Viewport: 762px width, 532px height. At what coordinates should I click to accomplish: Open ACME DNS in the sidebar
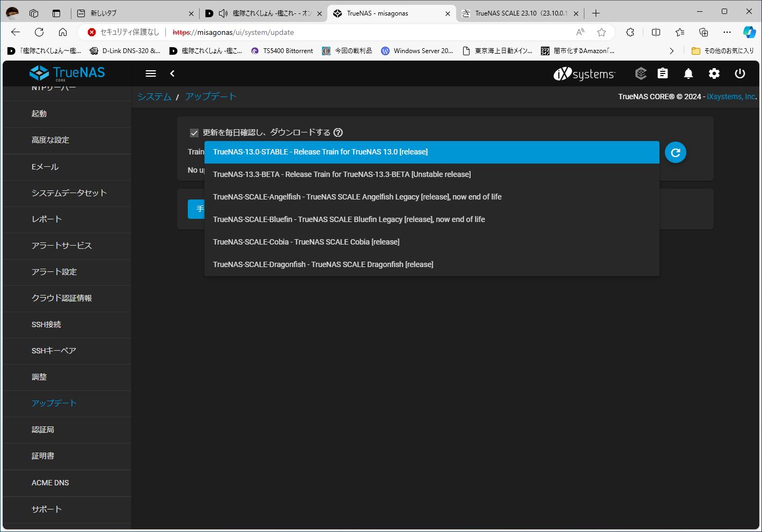[x=67, y=483]
